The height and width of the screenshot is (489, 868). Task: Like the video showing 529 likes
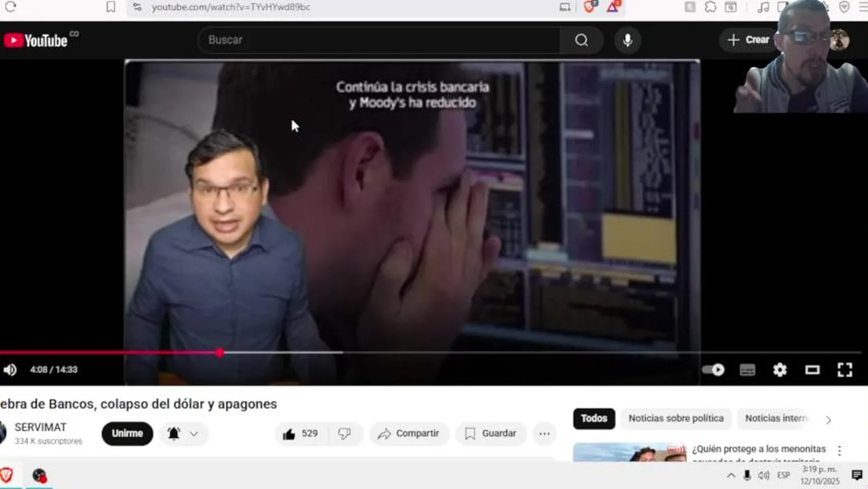(301, 433)
